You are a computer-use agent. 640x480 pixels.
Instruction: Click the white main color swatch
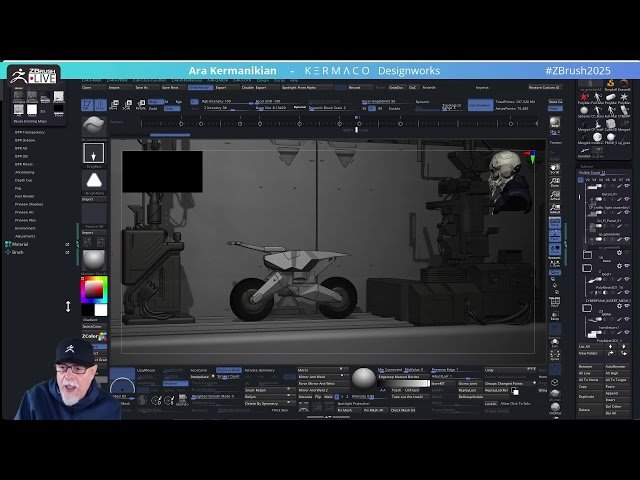coord(100,310)
